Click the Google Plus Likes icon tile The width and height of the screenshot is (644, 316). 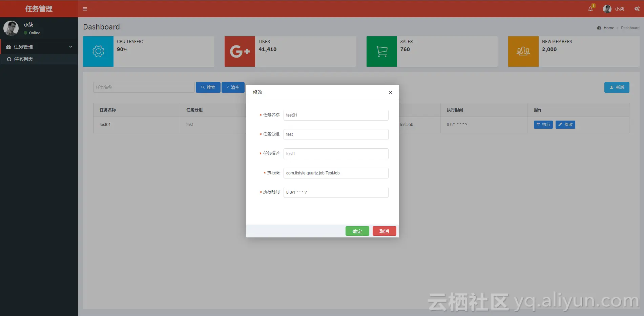(240, 51)
